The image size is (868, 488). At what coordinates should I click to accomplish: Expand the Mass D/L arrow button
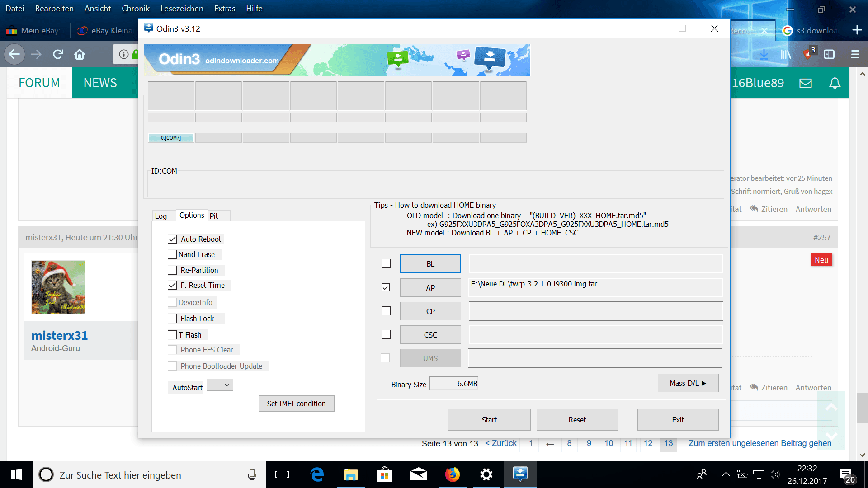(688, 383)
